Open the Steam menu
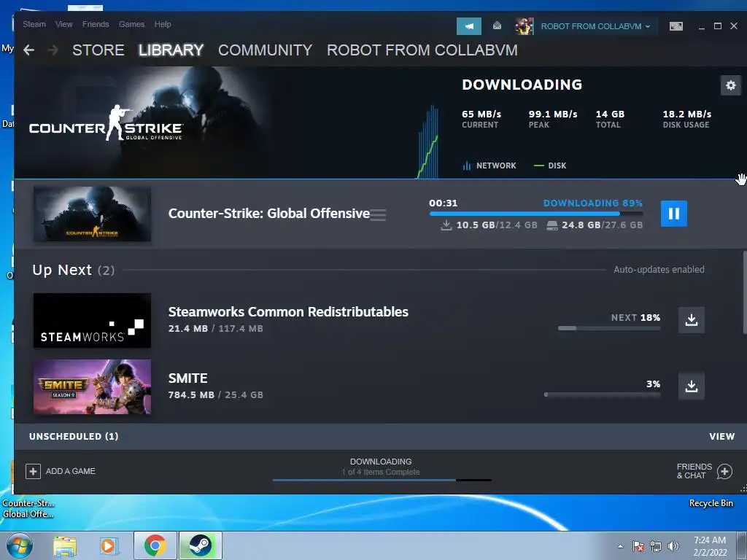This screenshot has height=560, width=747. pyautogui.click(x=34, y=24)
